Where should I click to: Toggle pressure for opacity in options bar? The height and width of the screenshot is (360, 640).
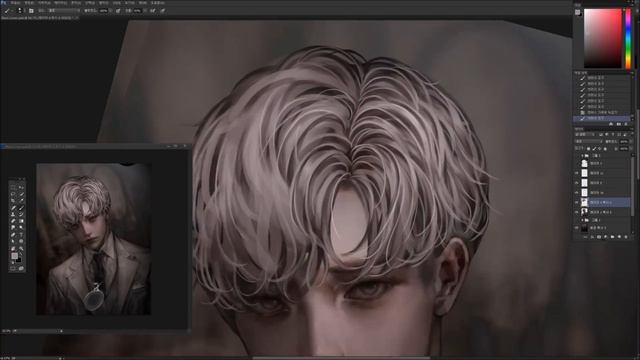[118, 11]
